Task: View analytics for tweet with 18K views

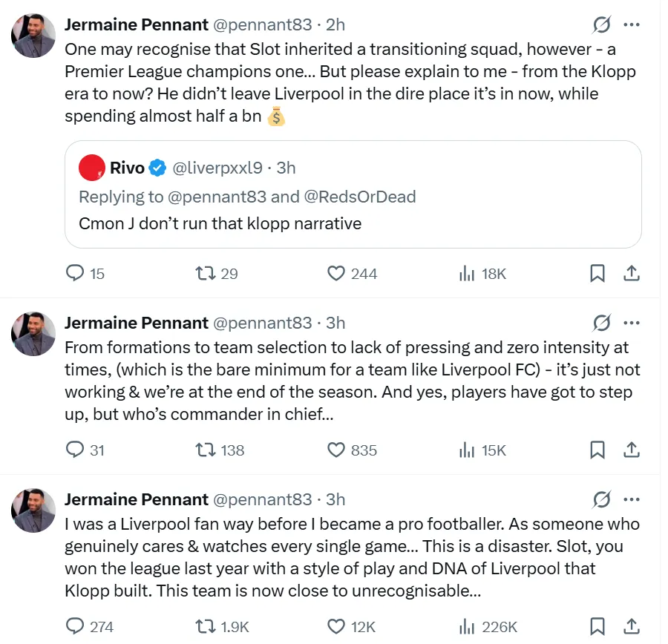Action: pos(467,274)
